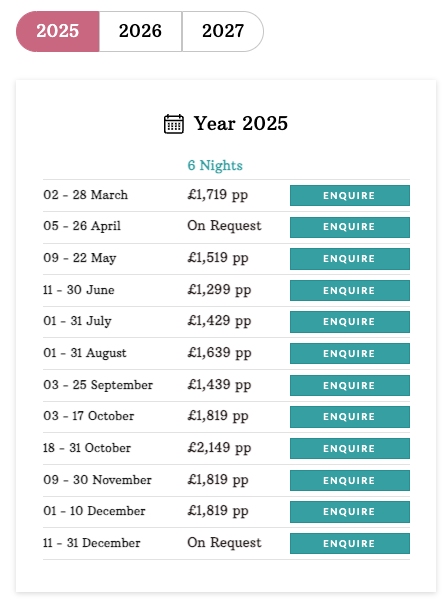Enquire about 02 - 28 March dates

[350, 196]
